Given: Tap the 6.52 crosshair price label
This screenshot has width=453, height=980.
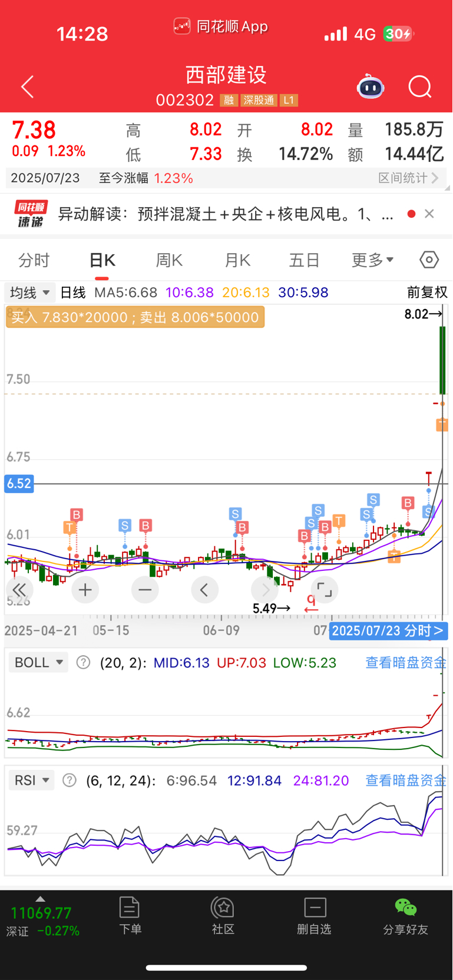Looking at the screenshot, I should 19,484.
